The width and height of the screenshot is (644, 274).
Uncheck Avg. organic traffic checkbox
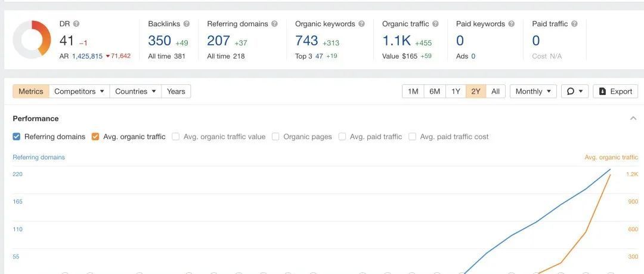(95, 137)
